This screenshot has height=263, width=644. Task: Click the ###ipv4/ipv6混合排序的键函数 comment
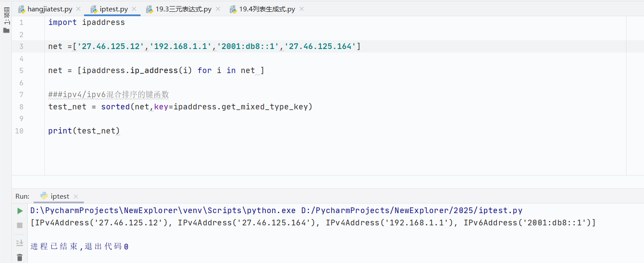pyautogui.click(x=109, y=95)
